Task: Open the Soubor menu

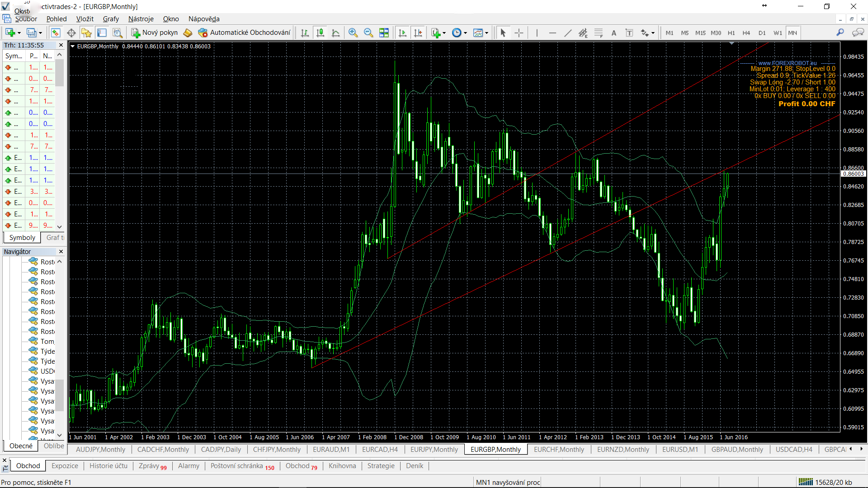Action: click(26, 19)
